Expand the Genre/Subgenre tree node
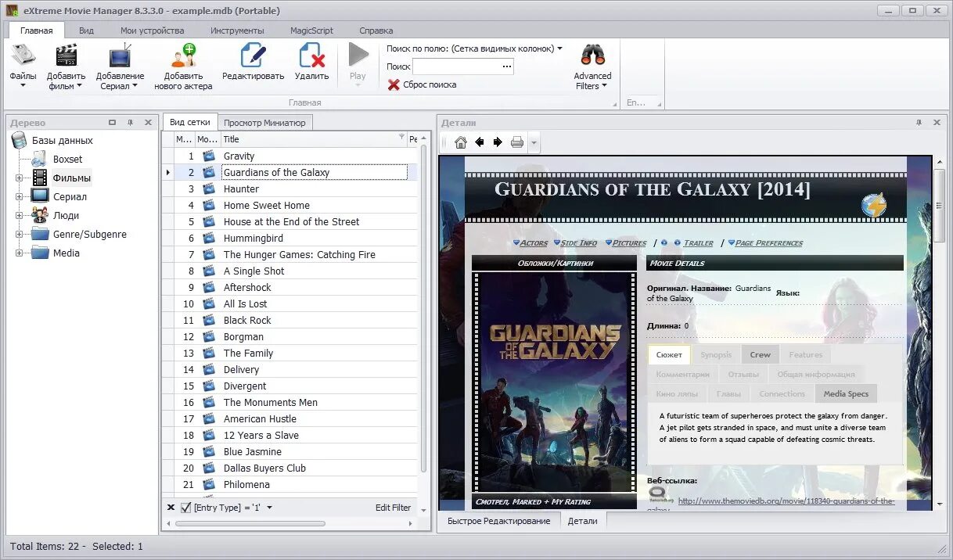This screenshot has height=560, width=953. coord(19,235)
